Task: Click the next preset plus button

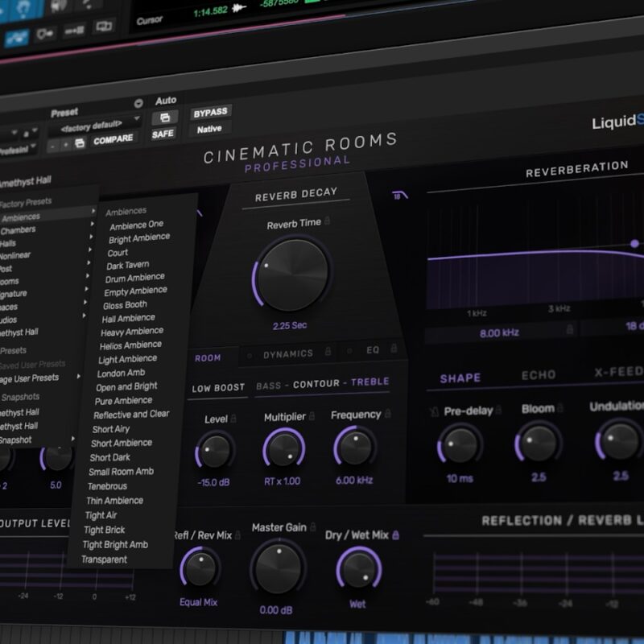Action: [66, 145]
